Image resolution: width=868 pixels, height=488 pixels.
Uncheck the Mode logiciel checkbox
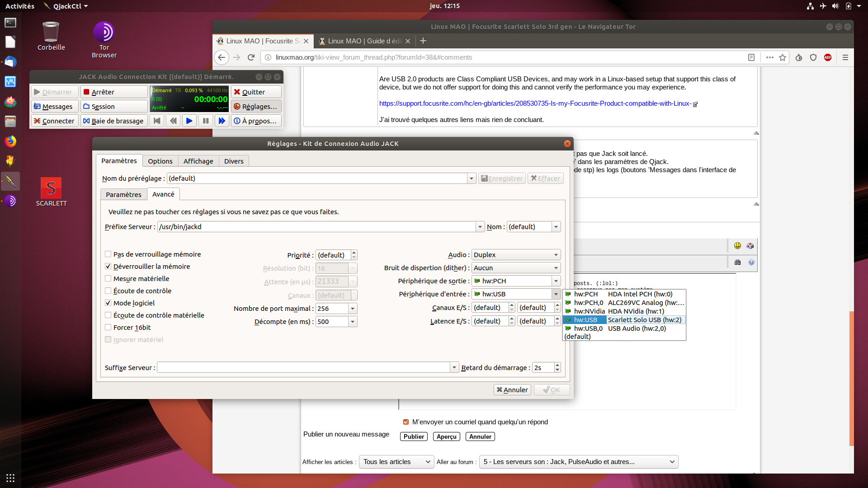pos(108,303)
